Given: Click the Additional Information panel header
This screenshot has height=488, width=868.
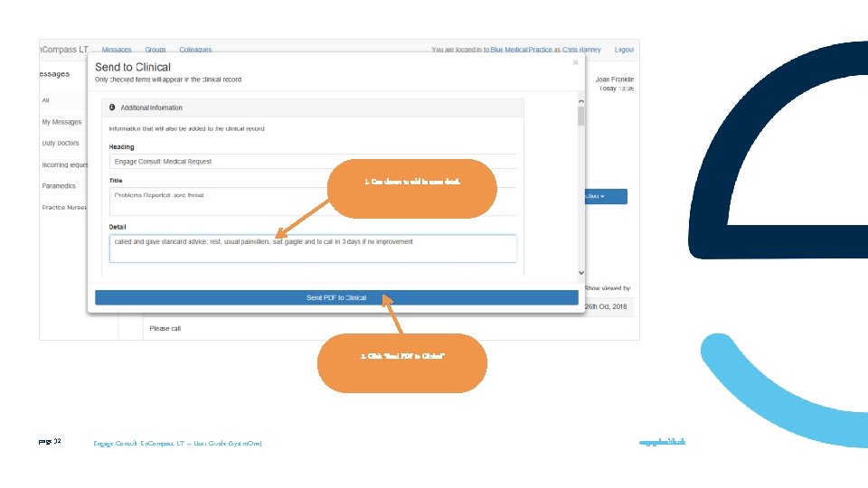Looking at the screenshot, I should [313, 108].
